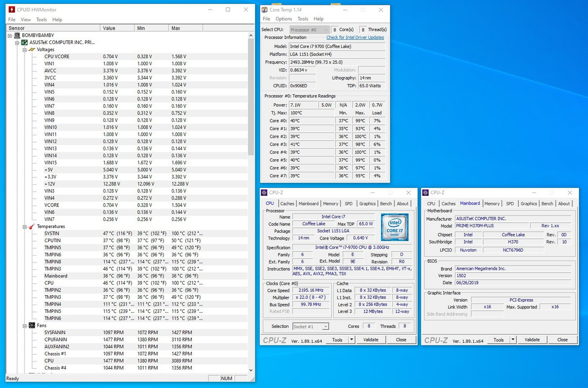This screenshot has width=588, height=388.
Task: Click HWMonitor vertical scrollbar up arrow
Action: [x=251, y=35]
